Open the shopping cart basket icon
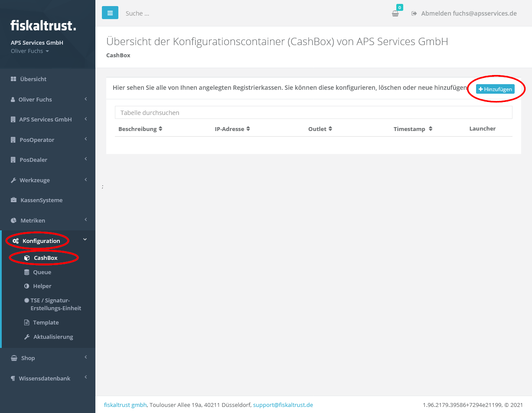The width and height of the screenshot is (532, 413). pos(395,13)
